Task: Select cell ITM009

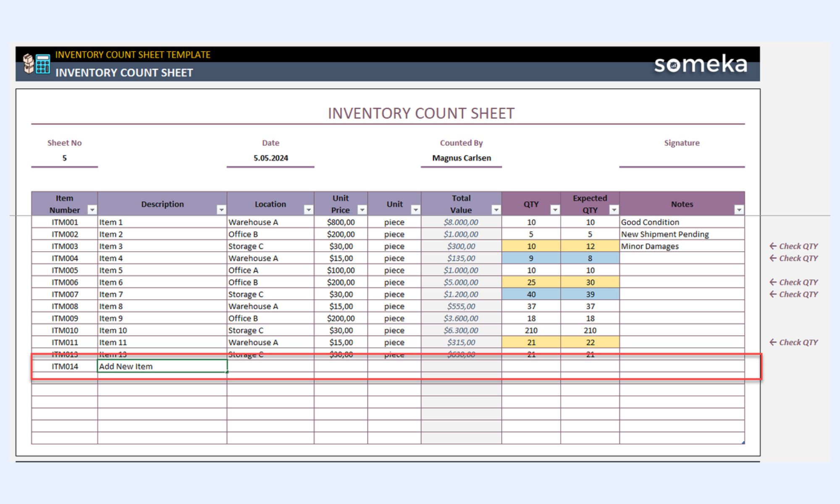Action: click(x=65, y=318)
